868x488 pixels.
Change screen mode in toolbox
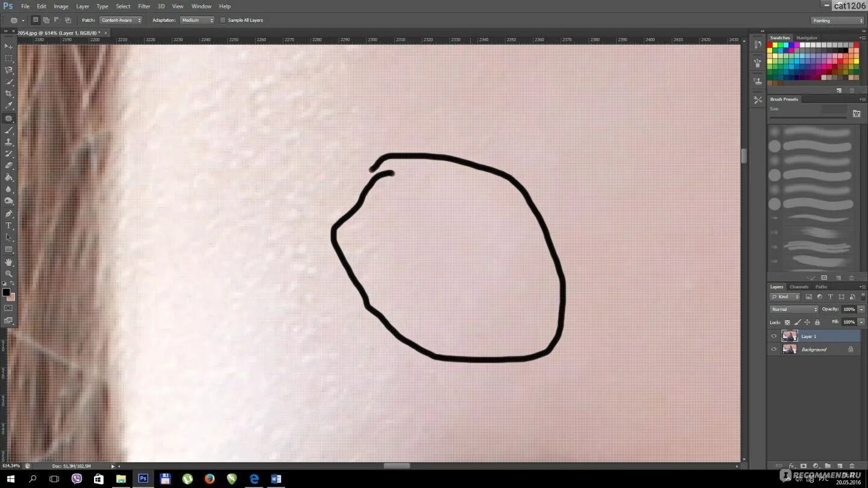8,321
